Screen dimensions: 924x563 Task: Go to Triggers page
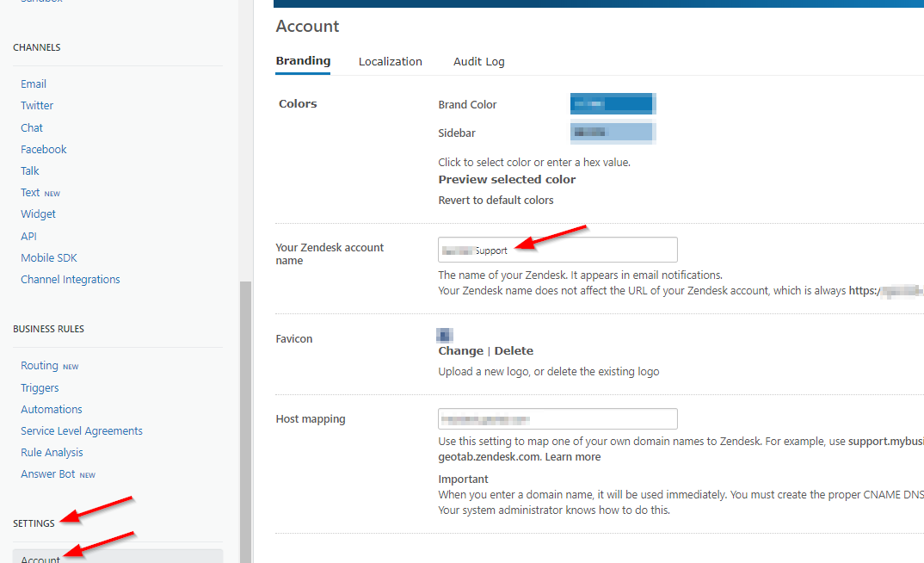40,388
